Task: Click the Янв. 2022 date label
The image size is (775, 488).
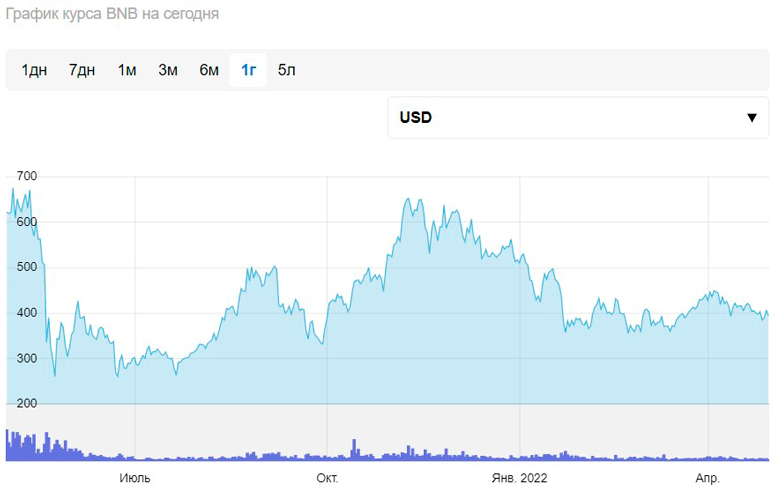Action: pyautogui.click(x=520, y=478)
